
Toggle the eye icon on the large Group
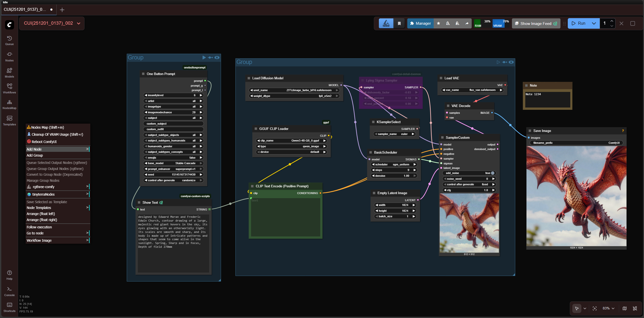point(511,62)
